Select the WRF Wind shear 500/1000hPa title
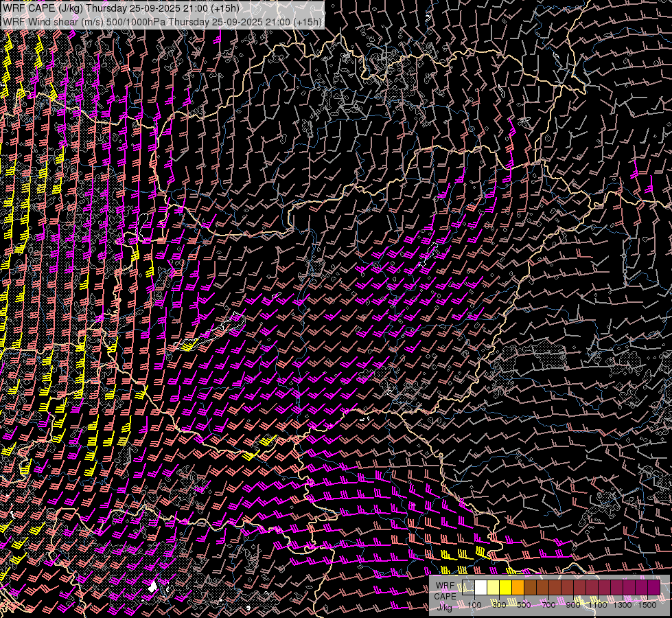The height and width of the screenshot is (618, 672). coord(162,21)
